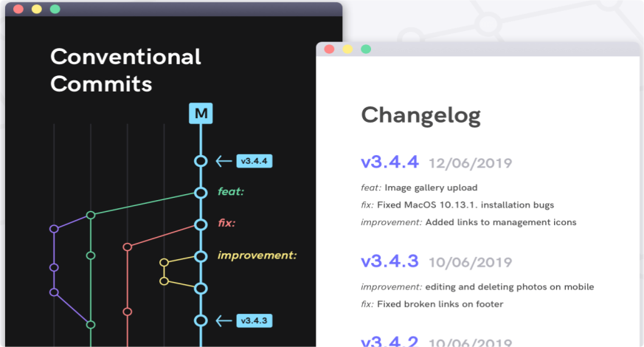Screen dimensions: 644x347
Task: Click the red fix: label in commit graph
Action: point(226,223)
